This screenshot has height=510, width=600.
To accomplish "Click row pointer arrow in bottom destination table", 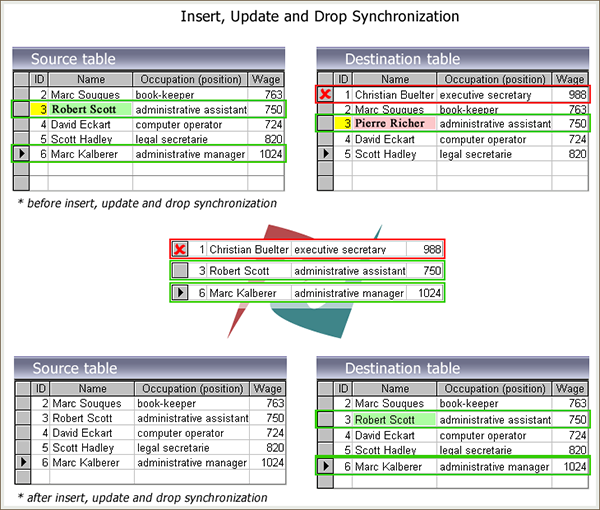I will [x=326, y=466].
